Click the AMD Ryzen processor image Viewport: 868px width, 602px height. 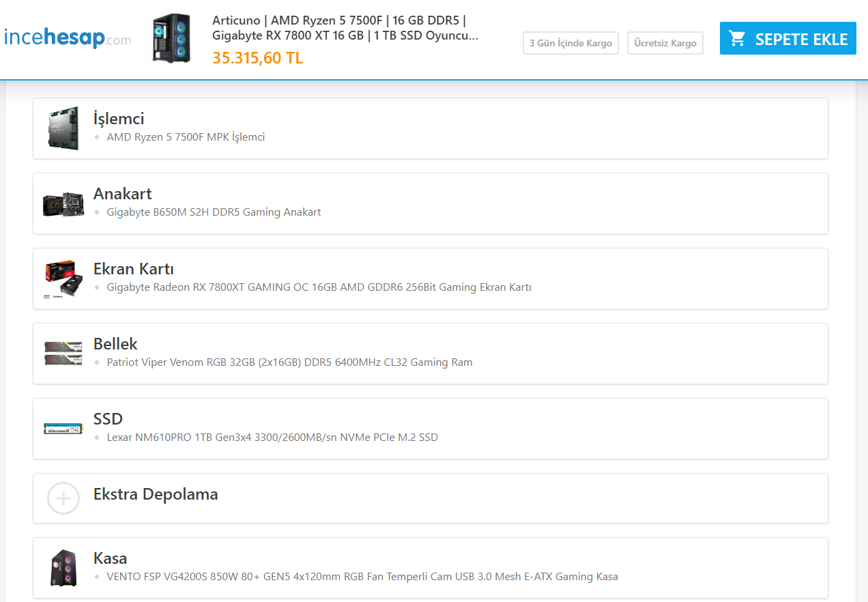(63, 128)
